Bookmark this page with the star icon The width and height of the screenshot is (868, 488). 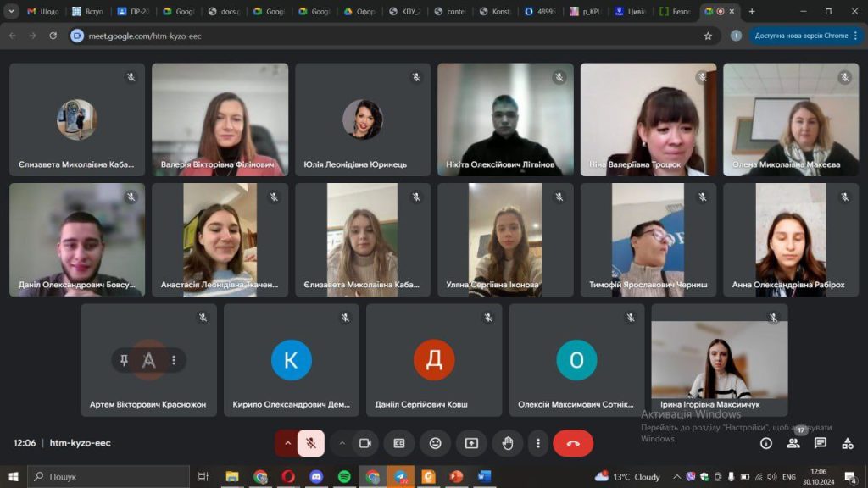tap(708, 36)
